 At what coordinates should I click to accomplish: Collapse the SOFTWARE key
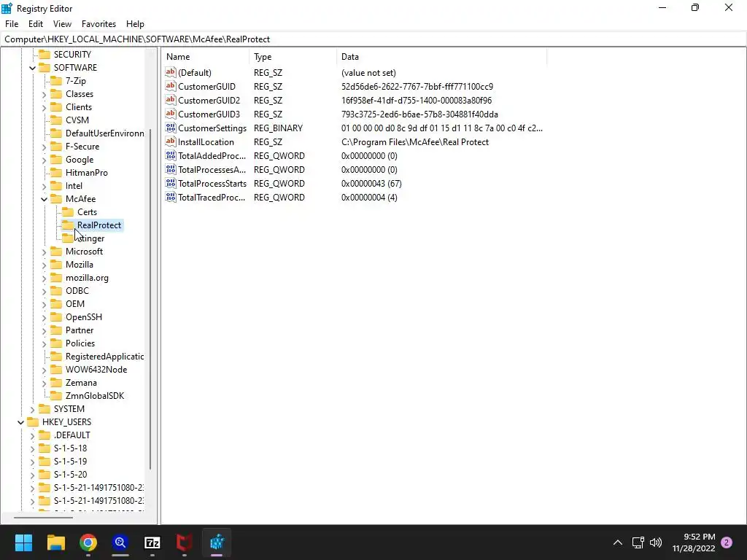[x=32, y=68]
